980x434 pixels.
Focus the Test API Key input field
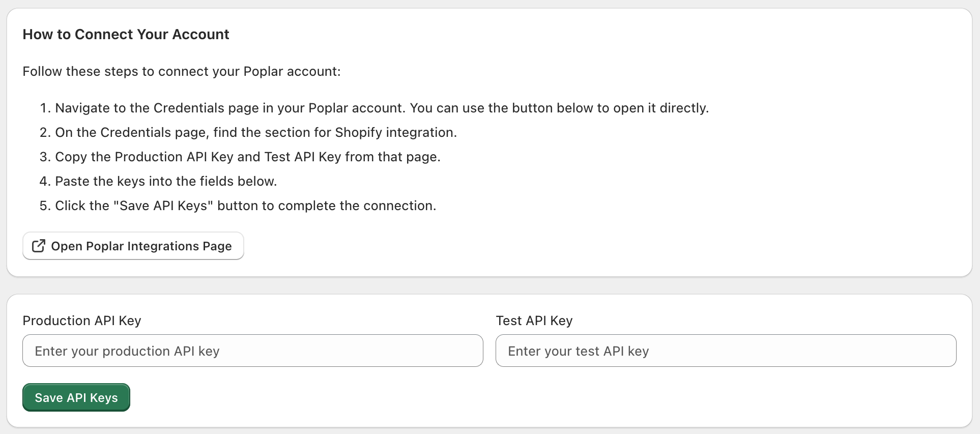click(x=726, y=351)
